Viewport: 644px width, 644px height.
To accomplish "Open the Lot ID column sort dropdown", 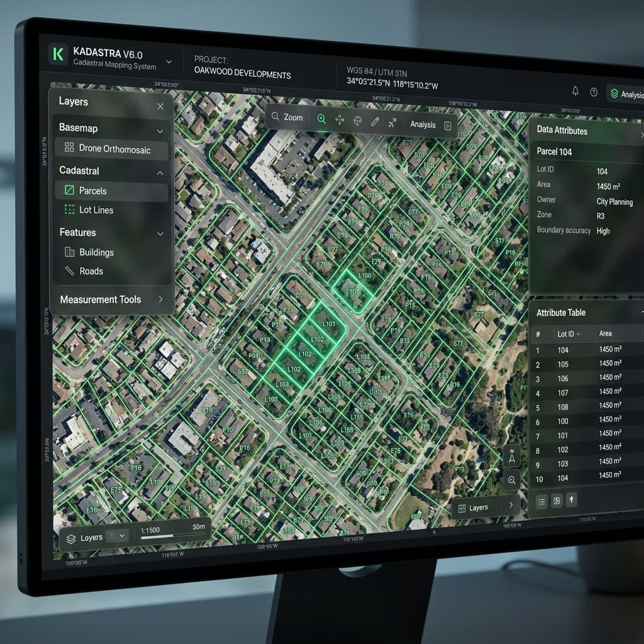I will click(x=579, y=335).
